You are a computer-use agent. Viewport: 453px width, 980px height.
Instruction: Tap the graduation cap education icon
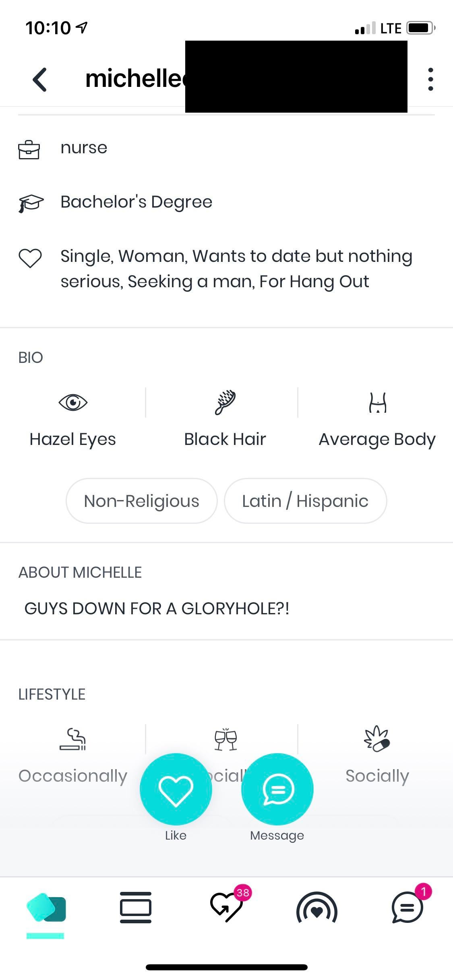tap(31, 203)
